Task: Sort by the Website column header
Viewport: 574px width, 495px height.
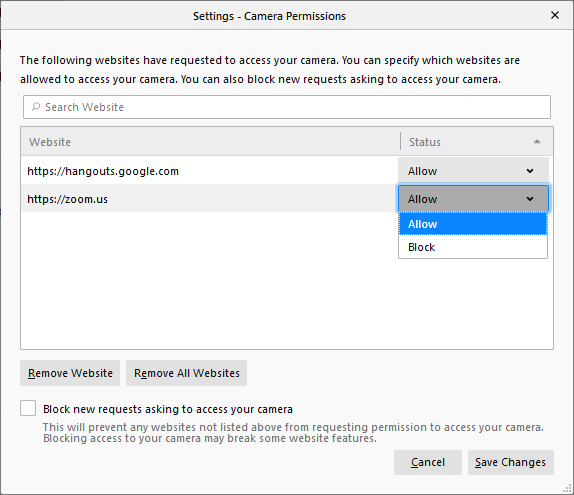Action: (x=210, y=142)
